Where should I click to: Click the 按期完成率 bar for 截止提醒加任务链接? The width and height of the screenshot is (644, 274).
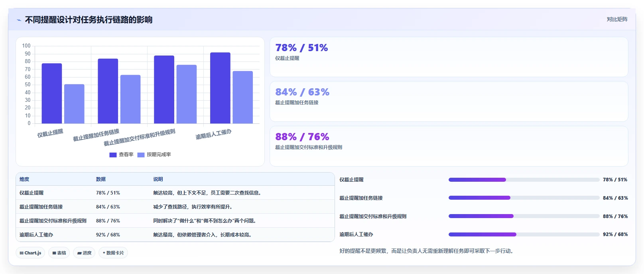(130, 99)
